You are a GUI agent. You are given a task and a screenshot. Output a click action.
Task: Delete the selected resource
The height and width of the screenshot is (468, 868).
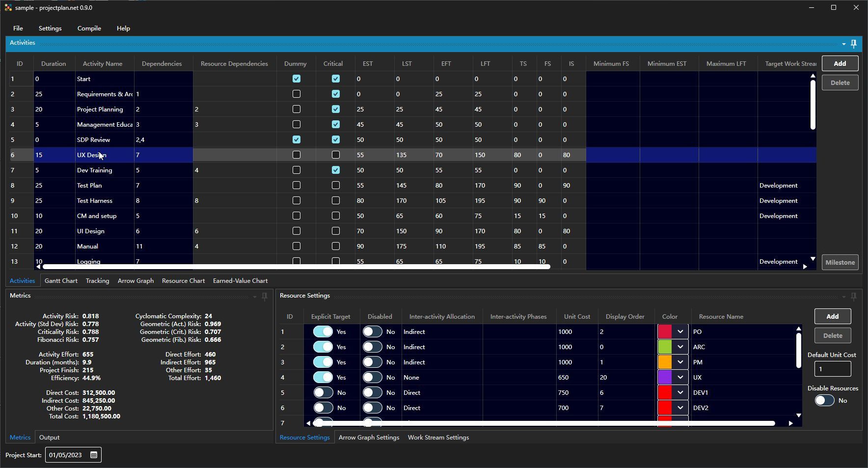tap(832, 335)
